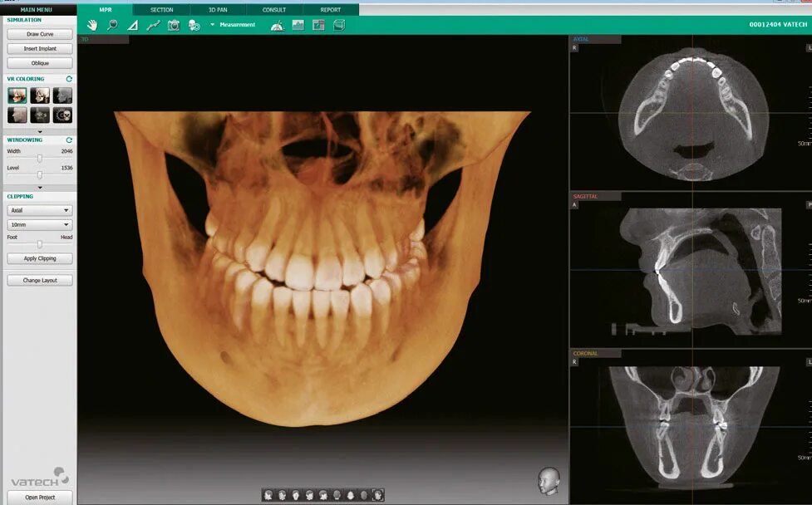Click the Insert Implant button

pos(39,48)
